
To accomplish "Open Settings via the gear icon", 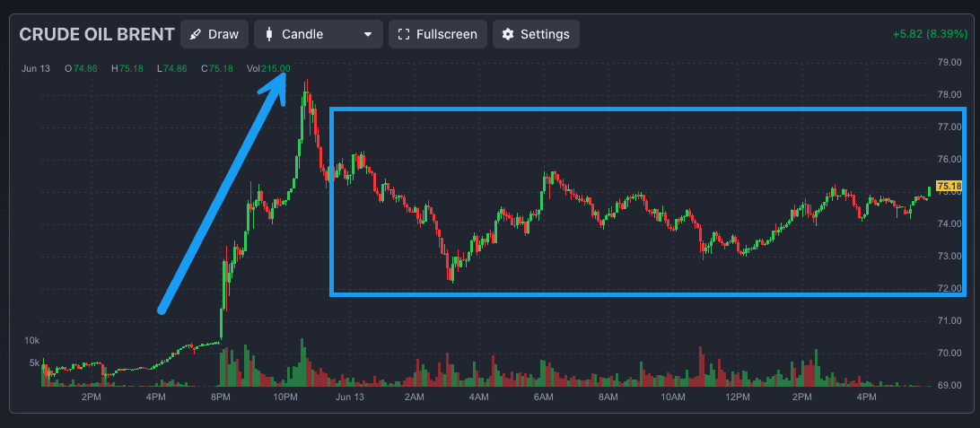I will click(508, 35).
